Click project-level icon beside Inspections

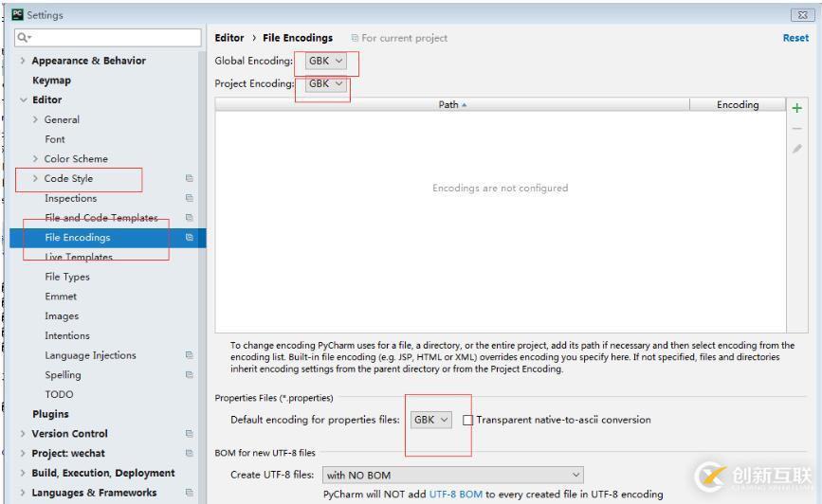[x=190, y=198]
